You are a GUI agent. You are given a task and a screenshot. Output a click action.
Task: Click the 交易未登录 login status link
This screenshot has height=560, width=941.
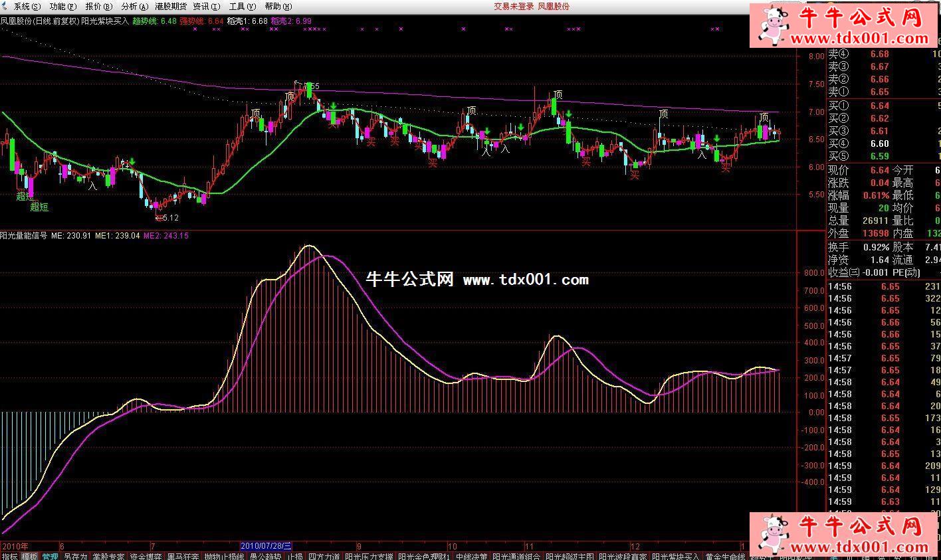(x=513, y=6)
